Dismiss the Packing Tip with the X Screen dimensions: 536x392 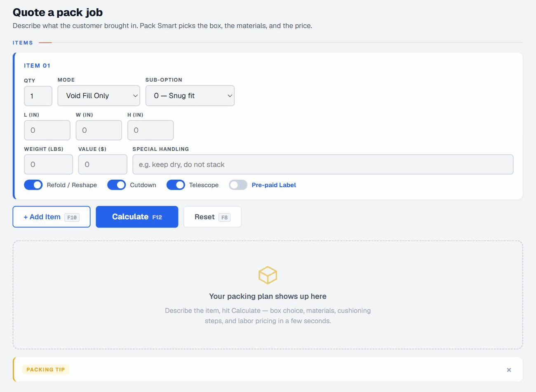509,370
